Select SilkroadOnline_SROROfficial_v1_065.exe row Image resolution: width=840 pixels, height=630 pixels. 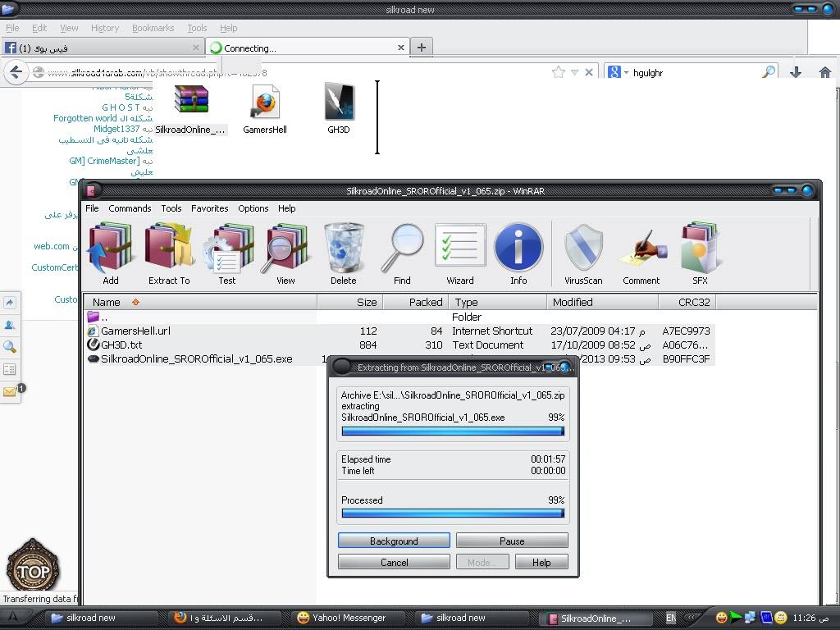point(399,359)
